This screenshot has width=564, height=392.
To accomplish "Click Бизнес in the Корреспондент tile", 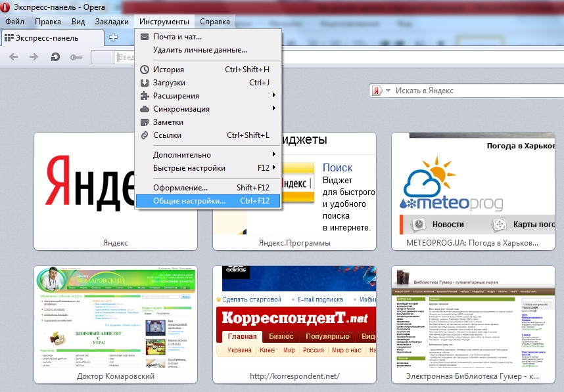I will coord(281,336).
